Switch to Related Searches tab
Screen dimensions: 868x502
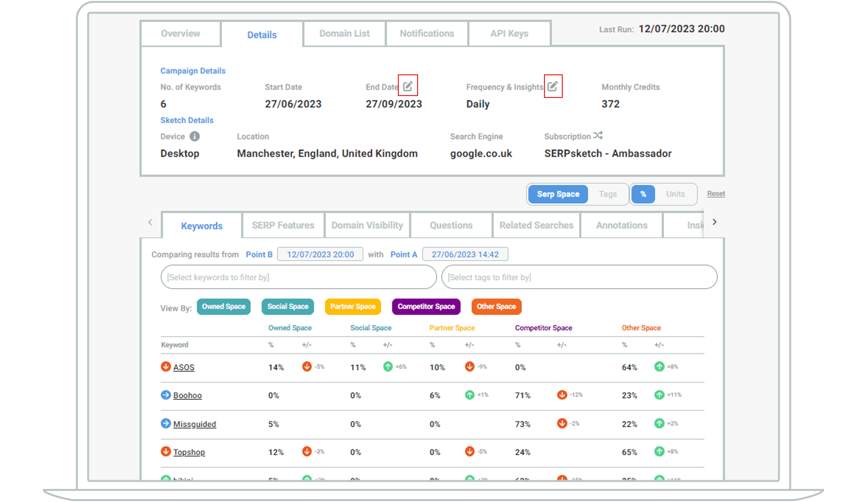click(x=536, y=225)
